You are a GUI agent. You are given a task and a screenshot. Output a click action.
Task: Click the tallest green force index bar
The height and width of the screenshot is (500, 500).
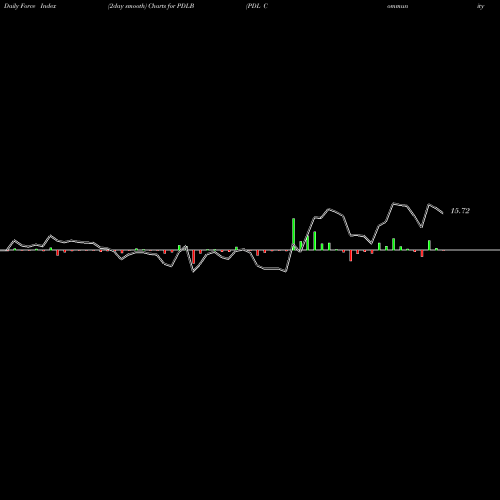(294, 234)
